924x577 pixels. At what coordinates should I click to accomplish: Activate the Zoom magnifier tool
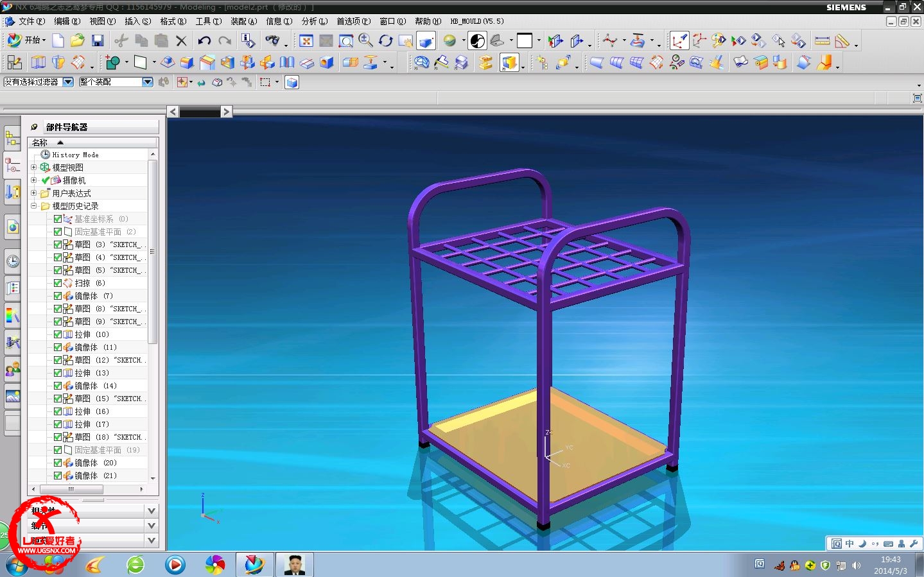tap(365, 41)
